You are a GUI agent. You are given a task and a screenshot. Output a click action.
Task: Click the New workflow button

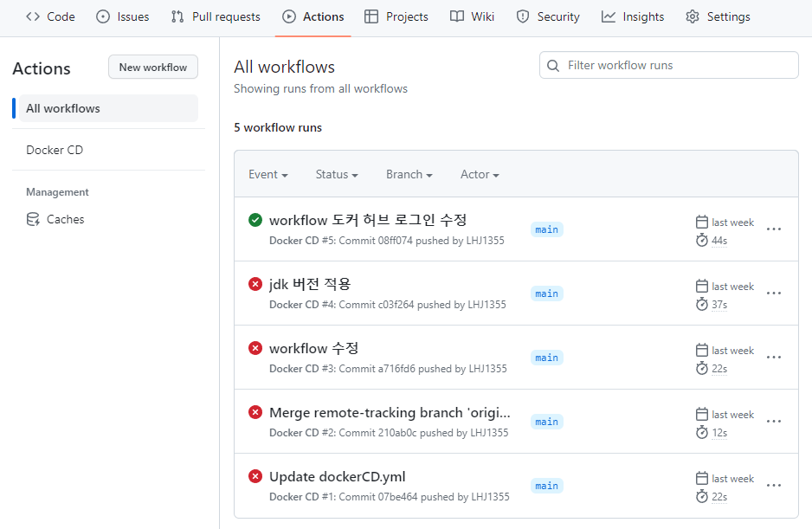pyautogui.click(x=152, y=68)
